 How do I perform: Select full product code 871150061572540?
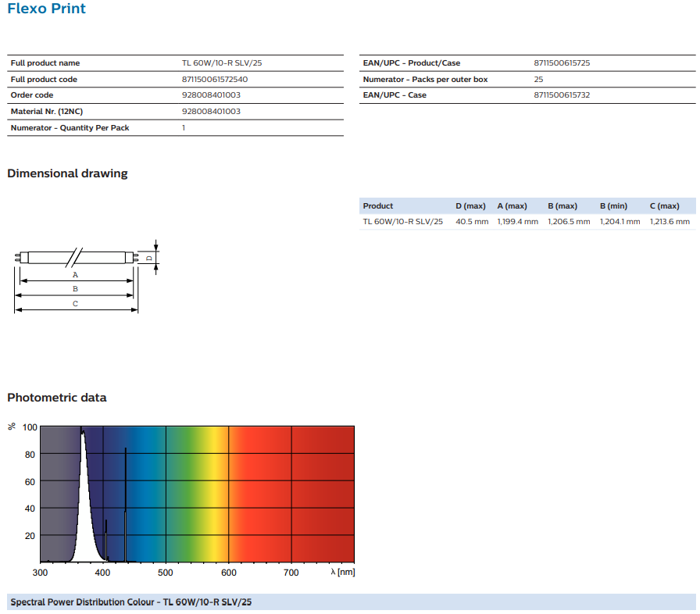coord(215,80)
